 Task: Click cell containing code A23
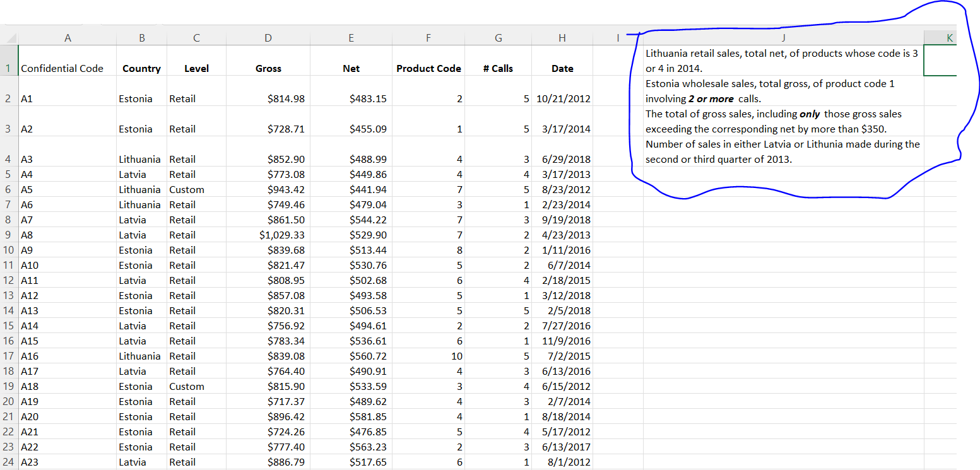coord(68,462)
